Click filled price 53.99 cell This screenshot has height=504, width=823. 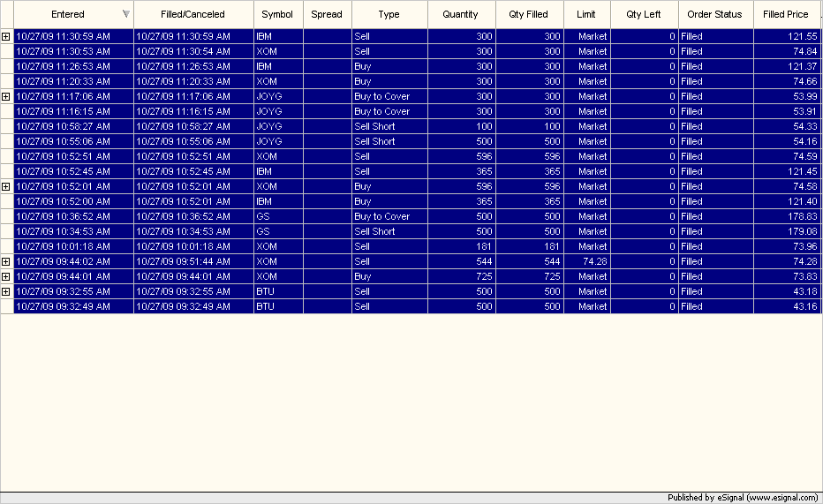click(787, 96)
